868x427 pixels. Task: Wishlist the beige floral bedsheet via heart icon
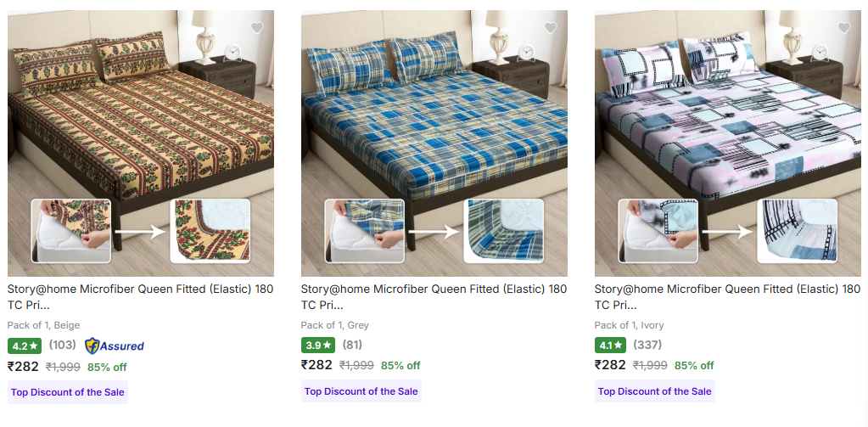257,28
